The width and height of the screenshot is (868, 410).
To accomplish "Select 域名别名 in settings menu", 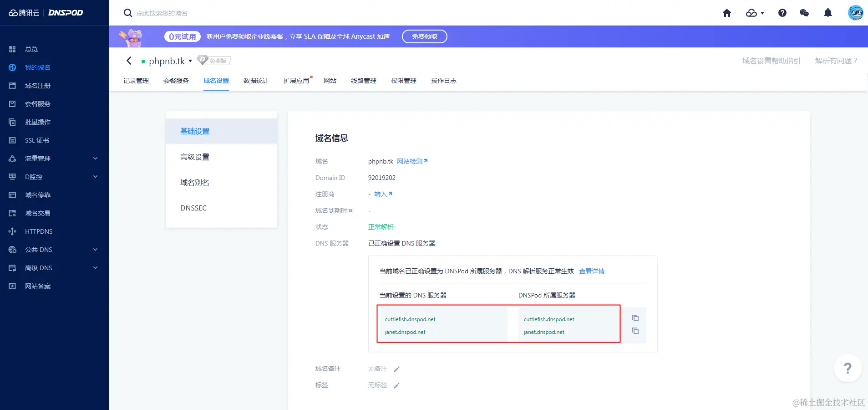I will pos(222,182).
